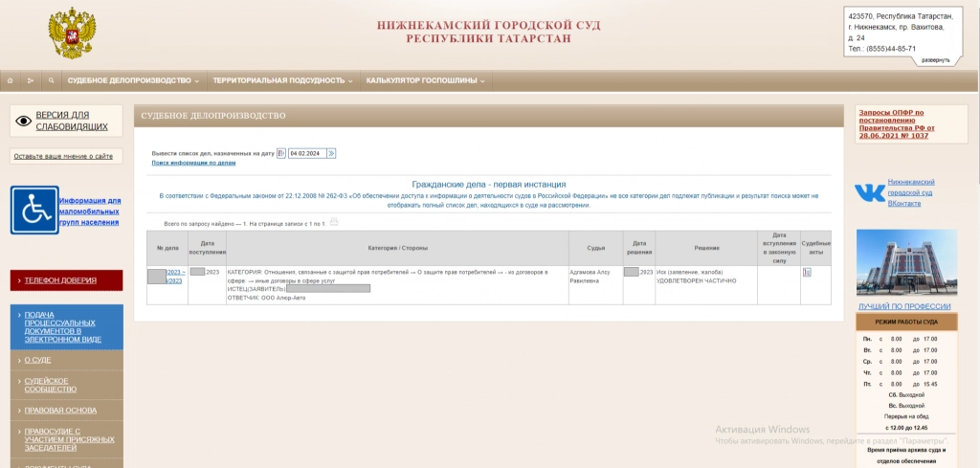The width and height of the screenshot is (980, 468).
Task: Click the 'УДОВЛЕТВОРЕН ЧАСТИЧНО' decision text
Action: [x=696, y=281]
